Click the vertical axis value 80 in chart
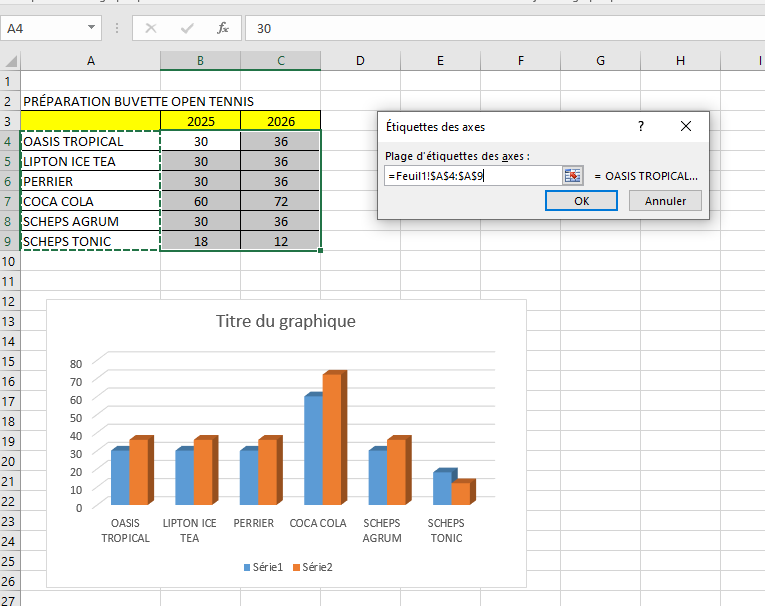The image size is (765, 606). tap(76, 364)
